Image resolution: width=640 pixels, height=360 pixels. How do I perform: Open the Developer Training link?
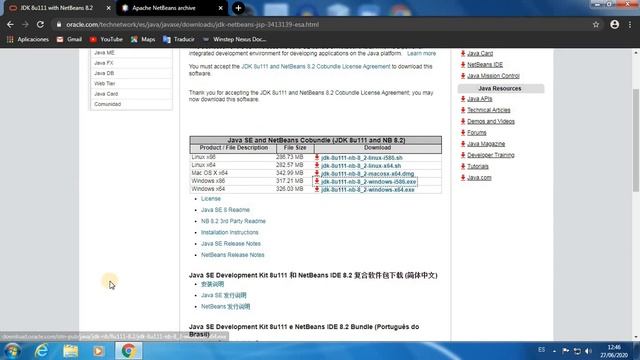[491, 155]
